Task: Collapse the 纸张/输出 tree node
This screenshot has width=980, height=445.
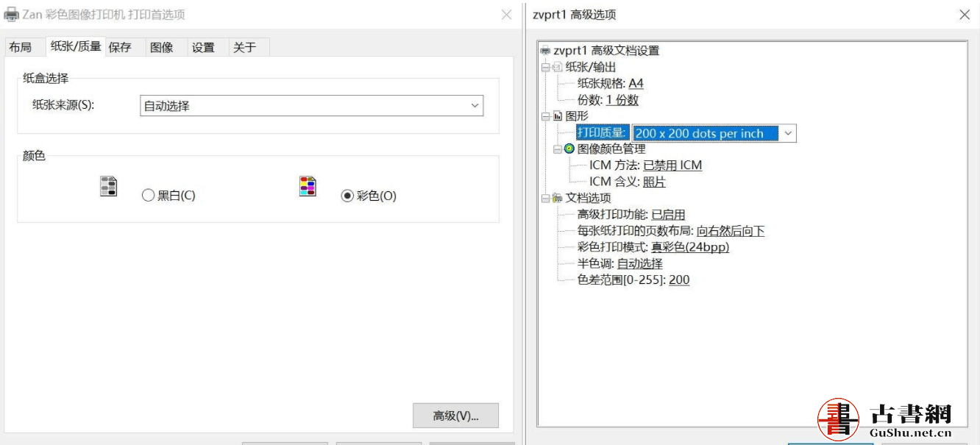Action: (545, 67)
